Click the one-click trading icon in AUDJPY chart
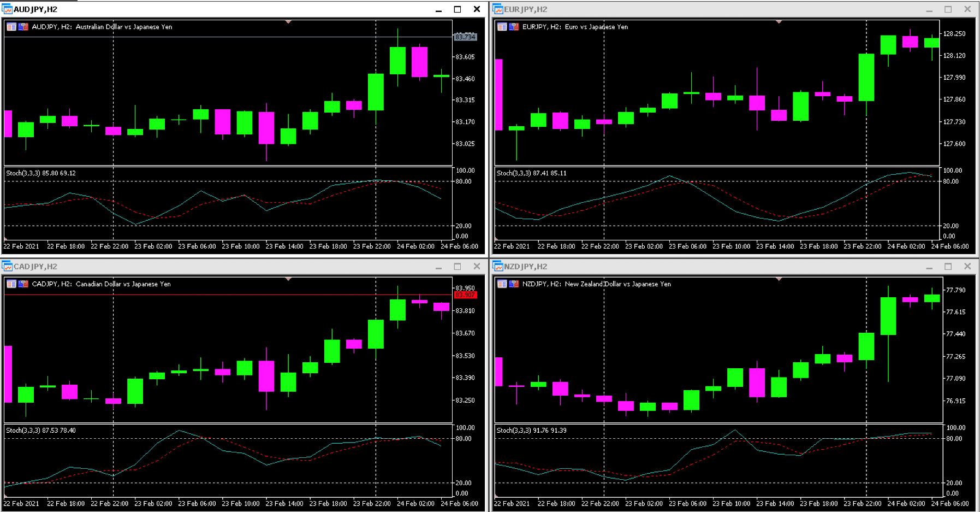The image size is (980, 512). (11, 26)
